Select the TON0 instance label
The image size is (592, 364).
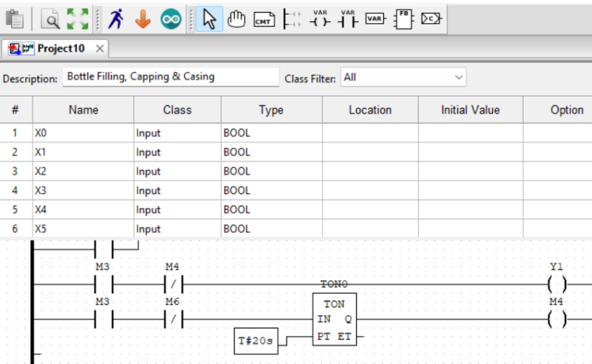[x=334, y=284]
